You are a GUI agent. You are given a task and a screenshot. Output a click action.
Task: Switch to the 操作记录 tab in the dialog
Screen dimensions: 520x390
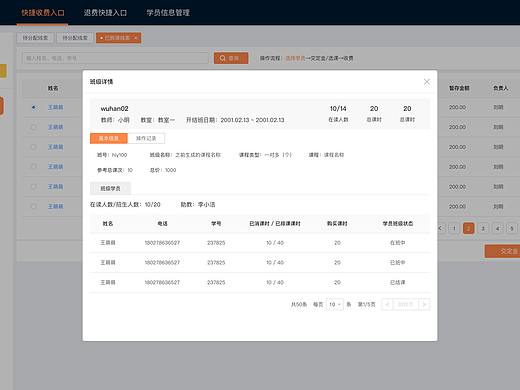[146, 138]
